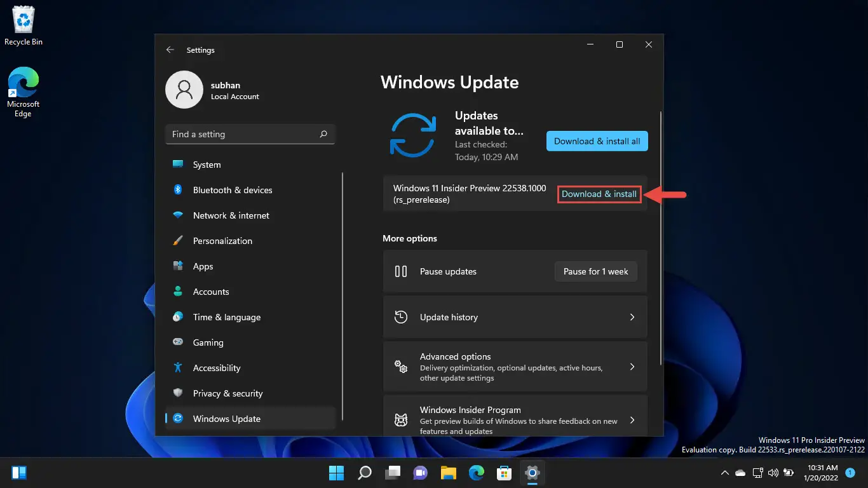Screen dimensions: 868x488
Task: Open the Recycle Bin desktop icon
Action: pyautogui.click(x=24, y=26)
